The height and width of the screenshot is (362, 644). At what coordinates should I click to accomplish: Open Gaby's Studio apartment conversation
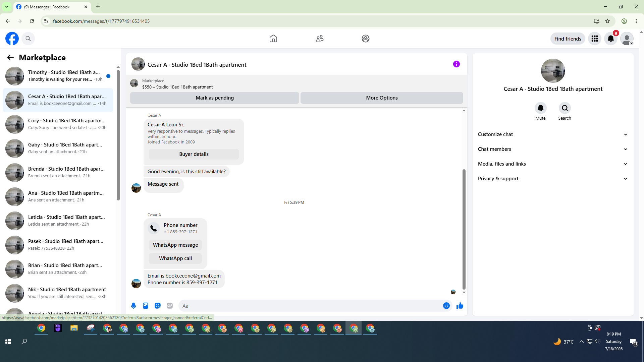58,148
